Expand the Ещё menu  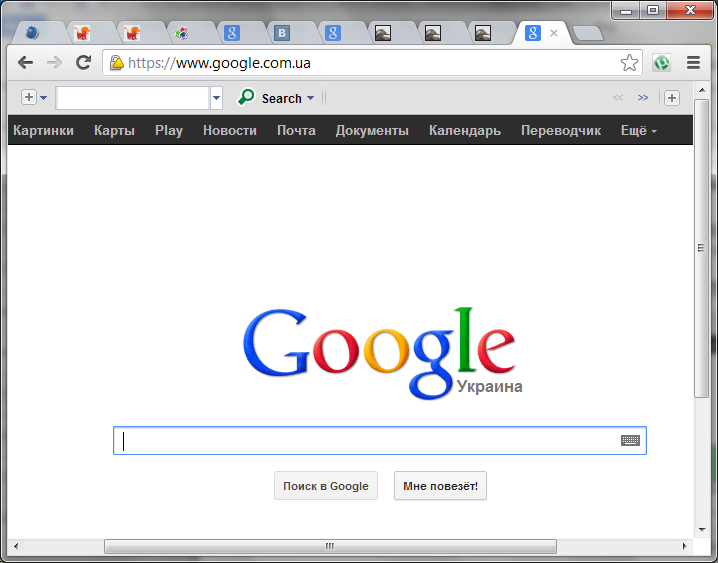click(638, 130)
